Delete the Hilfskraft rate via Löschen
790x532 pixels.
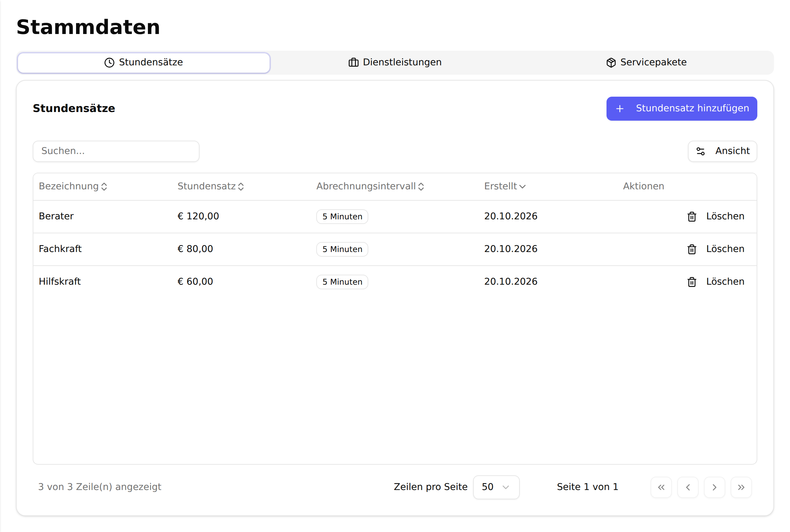716,282
